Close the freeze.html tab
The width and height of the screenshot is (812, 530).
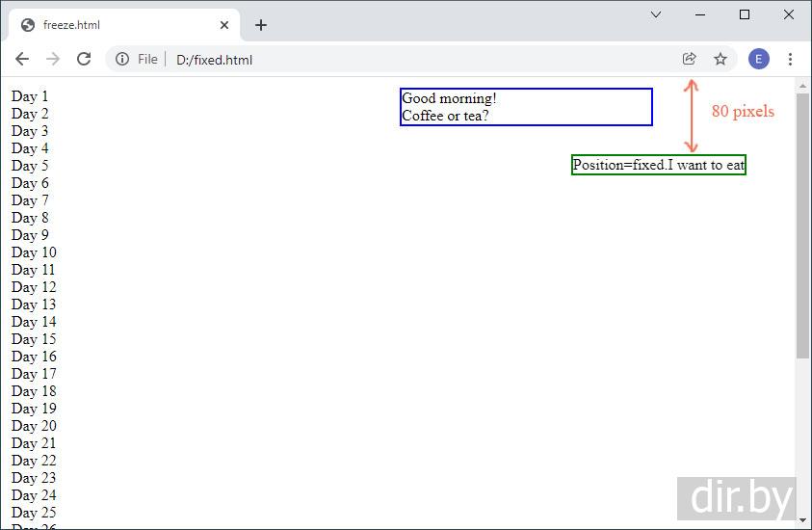click(224, 25)
